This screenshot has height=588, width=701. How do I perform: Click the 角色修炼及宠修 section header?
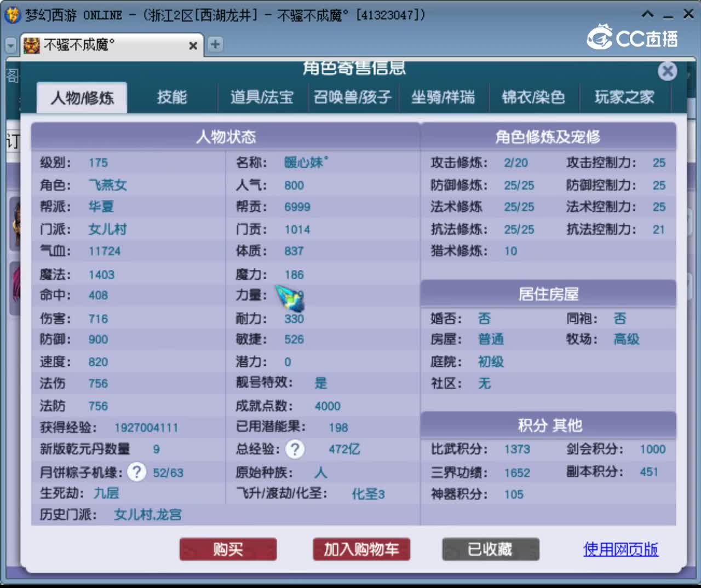tap(548, 136)
